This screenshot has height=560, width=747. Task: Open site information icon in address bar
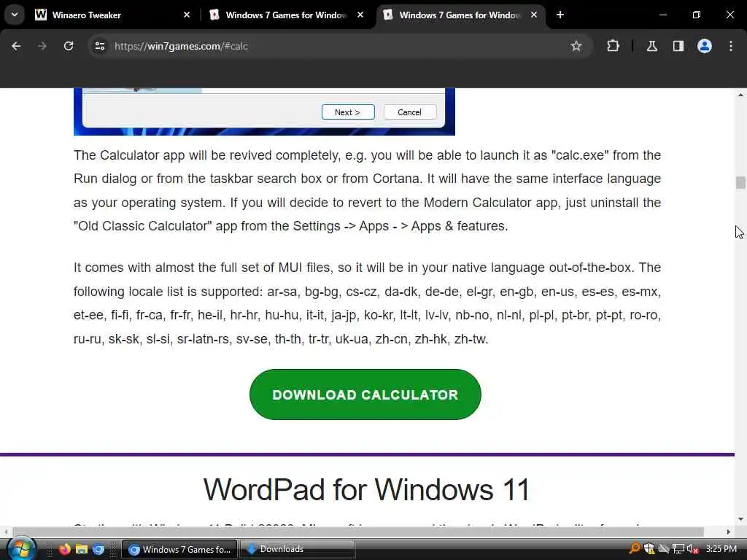[100, 46]
